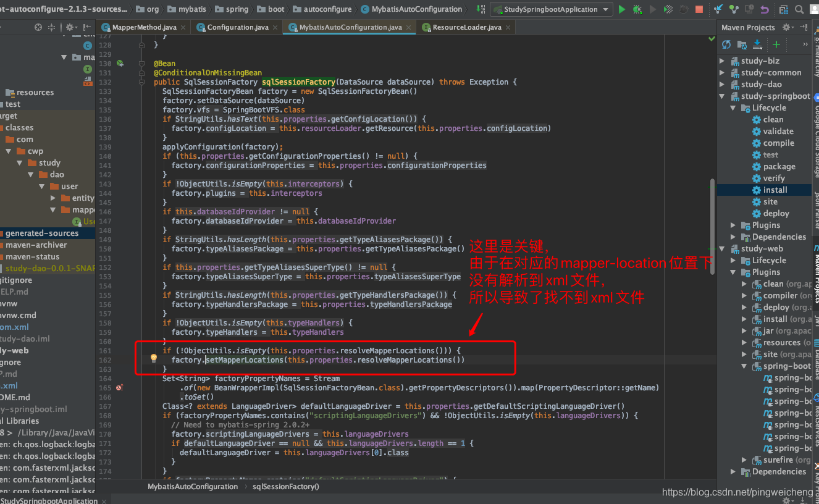Collapse spring-boot plugin node in study-web
The image size is (819, 504).
point(744,366)
